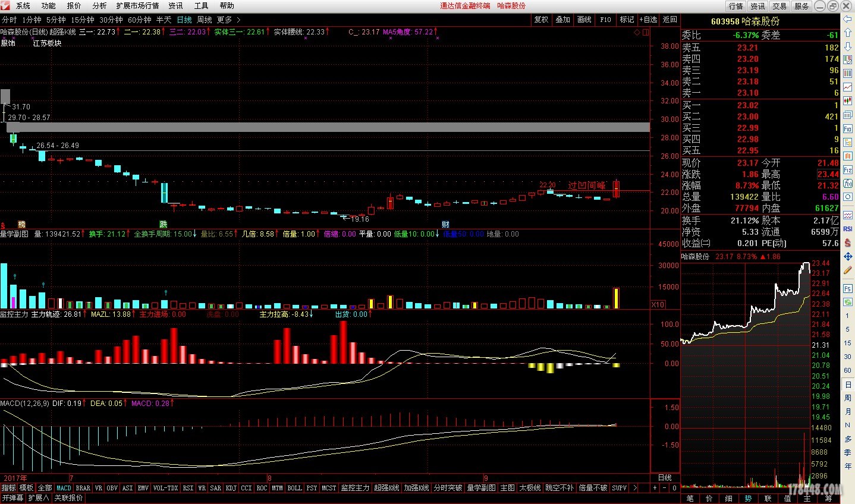Select the yearly 年 period in sidebar

[848, 466]
